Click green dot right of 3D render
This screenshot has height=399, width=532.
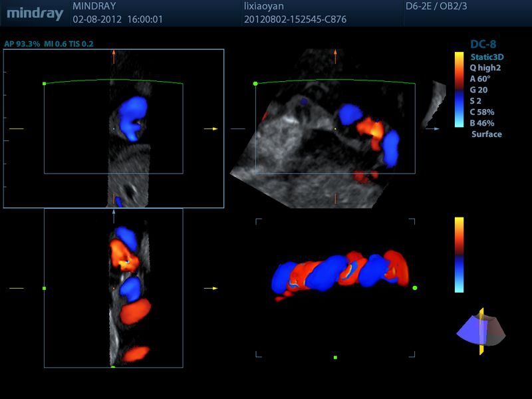point(415,288)
